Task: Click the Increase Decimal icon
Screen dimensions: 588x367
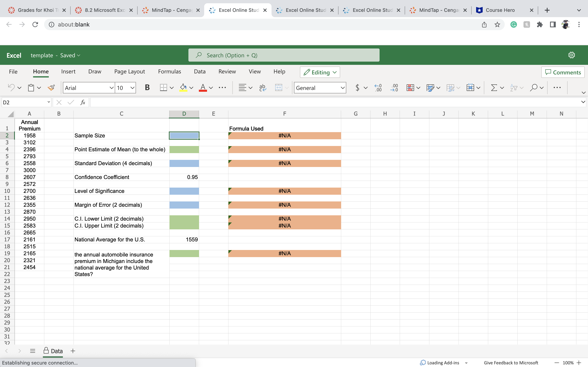Action: coord(378,88)
